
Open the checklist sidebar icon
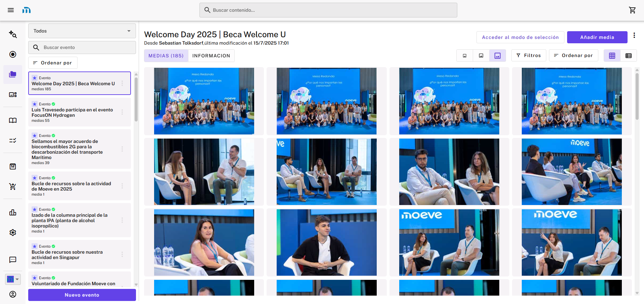[13, 141]
